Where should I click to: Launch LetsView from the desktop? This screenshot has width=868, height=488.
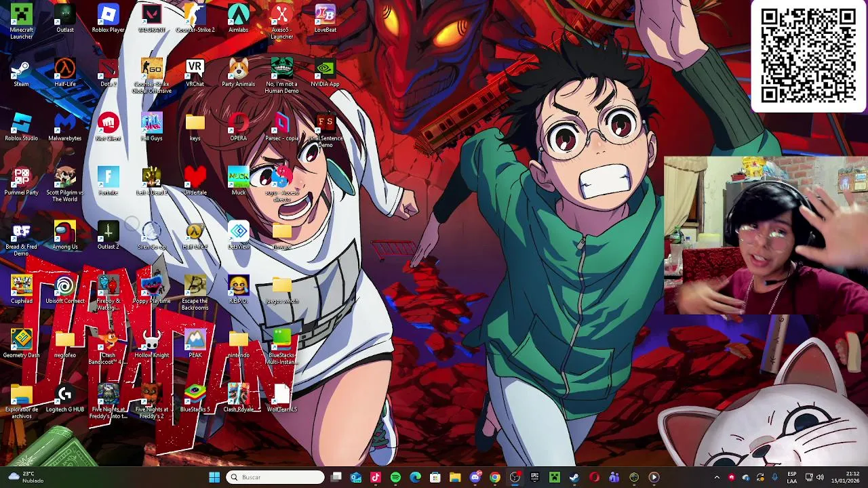[x=239, y=236]
